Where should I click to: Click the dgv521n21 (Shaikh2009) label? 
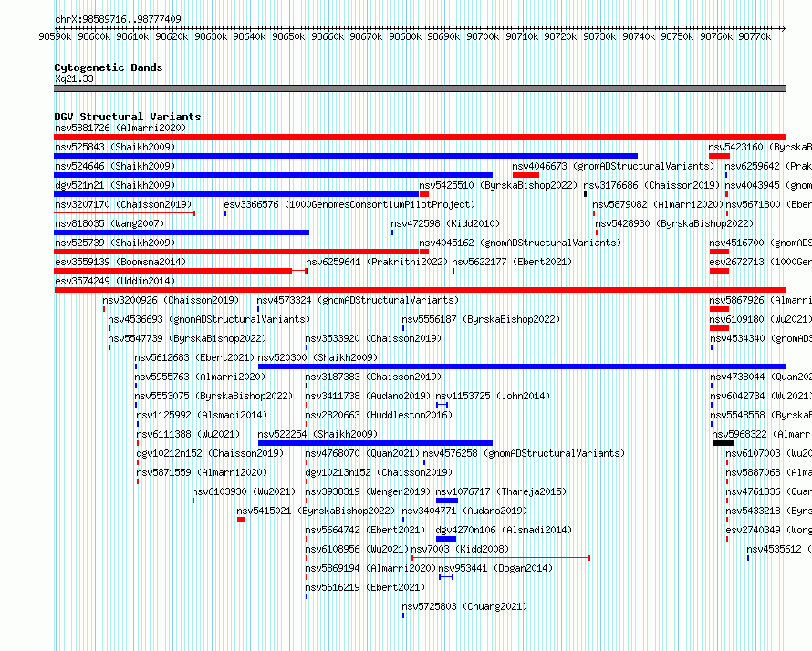pyautogui.click(x=115, y=185)
